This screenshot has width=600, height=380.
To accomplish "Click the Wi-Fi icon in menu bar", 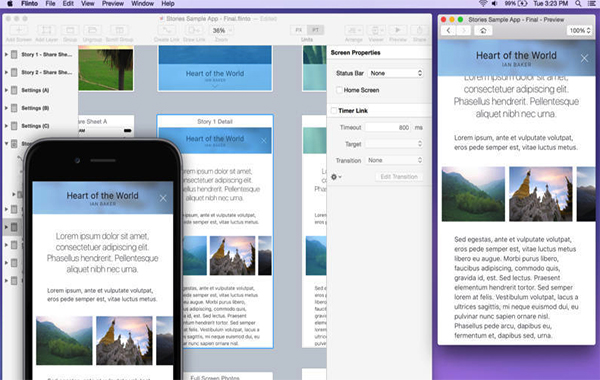I will [x=483, y=3].
